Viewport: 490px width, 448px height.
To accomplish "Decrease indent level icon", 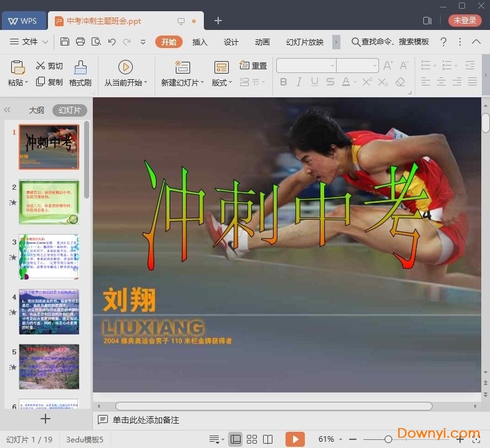I will coord(470,66).
